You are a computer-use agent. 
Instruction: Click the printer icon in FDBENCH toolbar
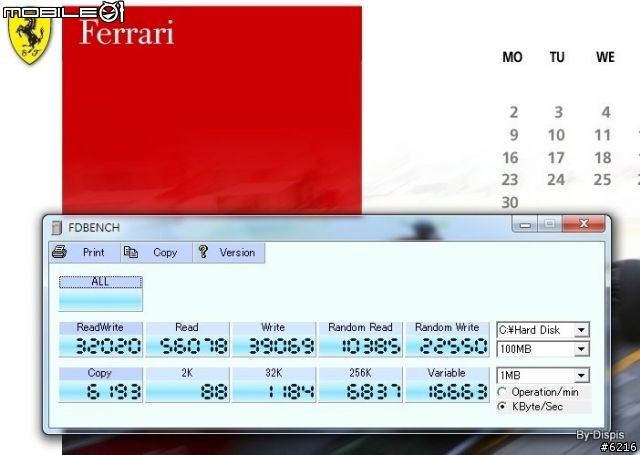[x=60, y=252]
